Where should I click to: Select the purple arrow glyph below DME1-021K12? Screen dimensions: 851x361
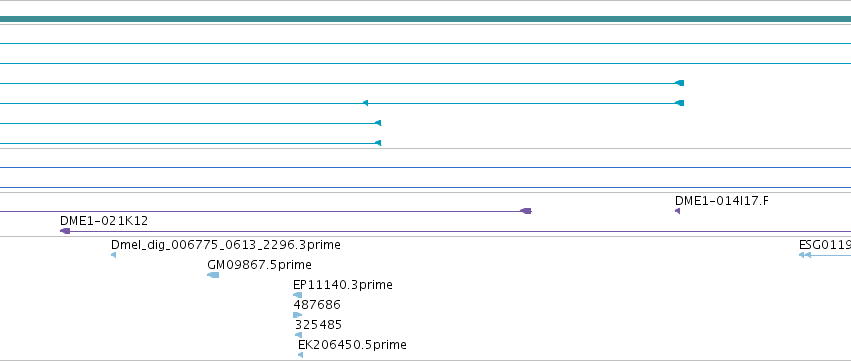65,231
